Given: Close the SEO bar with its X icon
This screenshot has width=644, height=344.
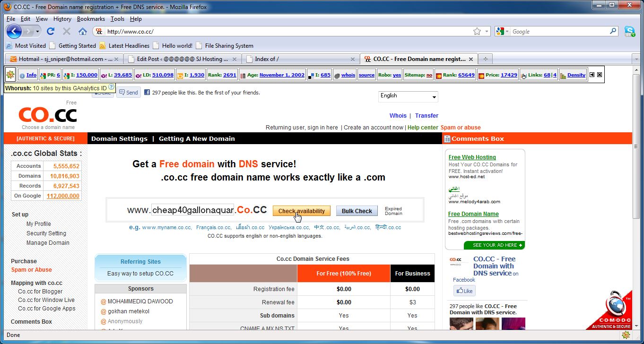Looking at the screenshot, I should point(600,75).
